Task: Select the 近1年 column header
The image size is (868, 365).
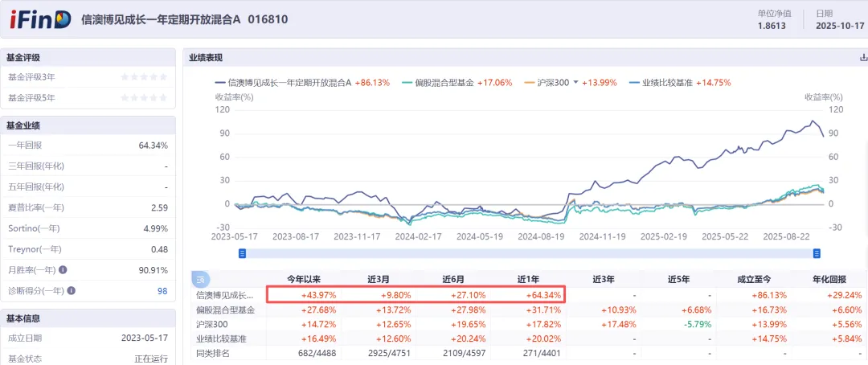Action: [530, 279]
